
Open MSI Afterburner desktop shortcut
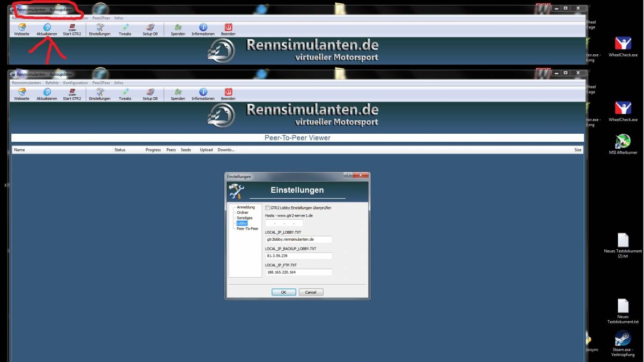coord(623,142)
